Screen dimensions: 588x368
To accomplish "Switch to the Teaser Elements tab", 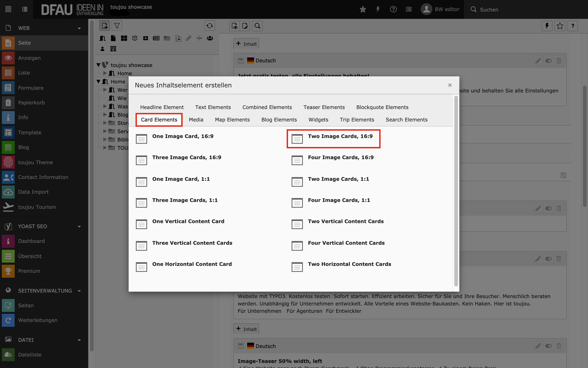I will (x=324, y=107).
